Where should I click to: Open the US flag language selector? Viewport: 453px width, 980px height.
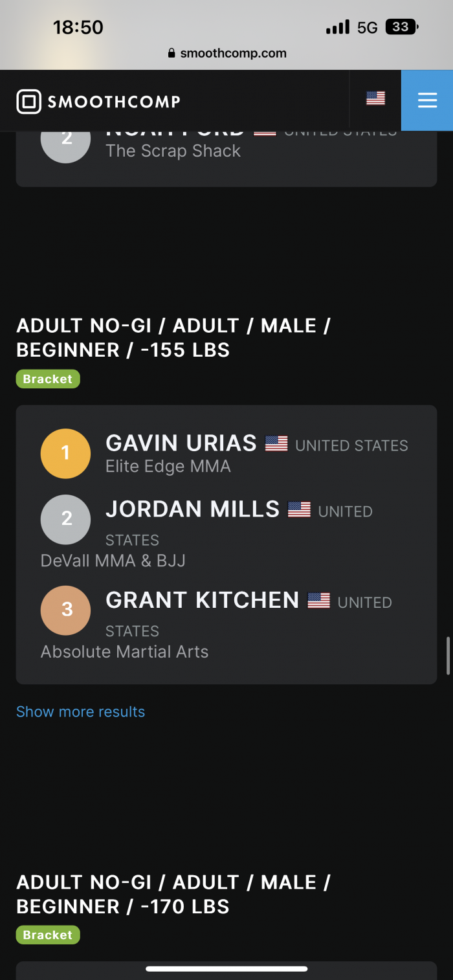(375, 98)
